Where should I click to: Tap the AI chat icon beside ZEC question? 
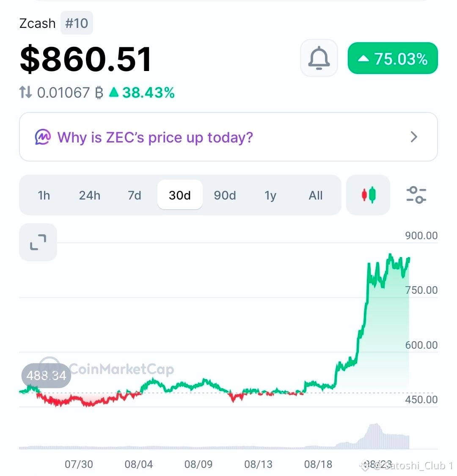pos(43,137)
